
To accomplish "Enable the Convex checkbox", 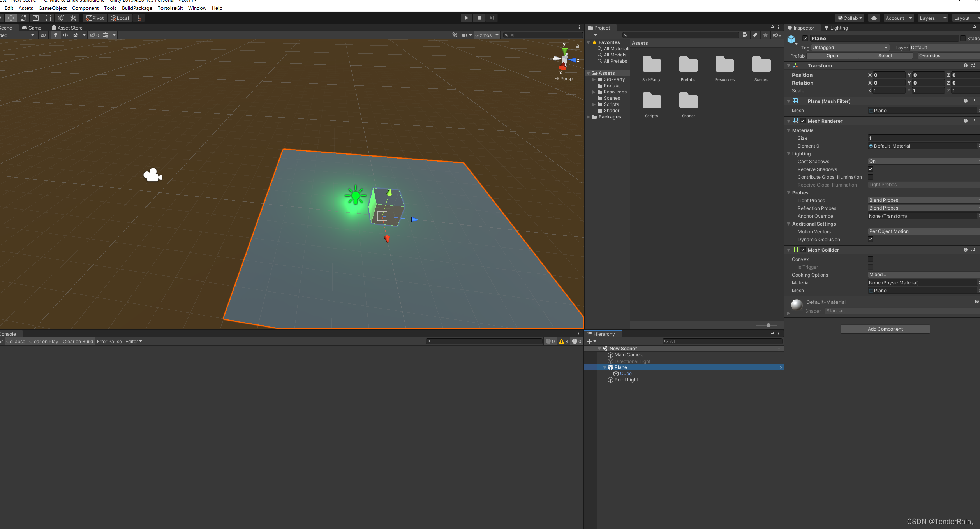I will click(x=871, y=259).
